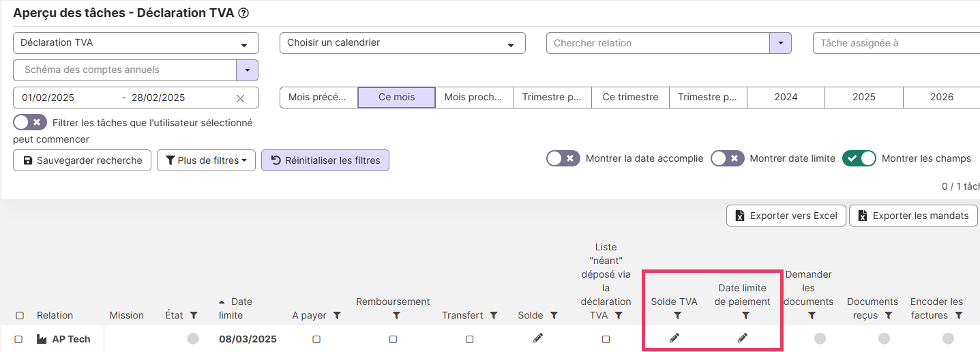Select the Ce trimestre period tab
The width and height of the screenshot is (980, 352).
pyautogui.click(x=630, y=98)
